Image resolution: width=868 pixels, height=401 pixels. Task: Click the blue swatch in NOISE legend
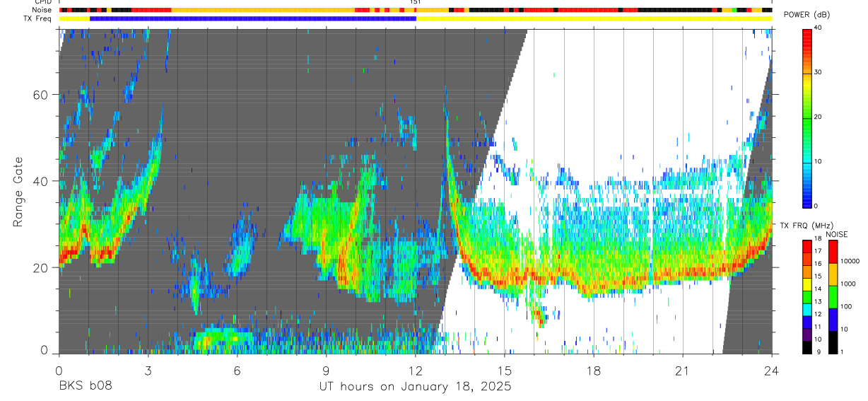833,320
